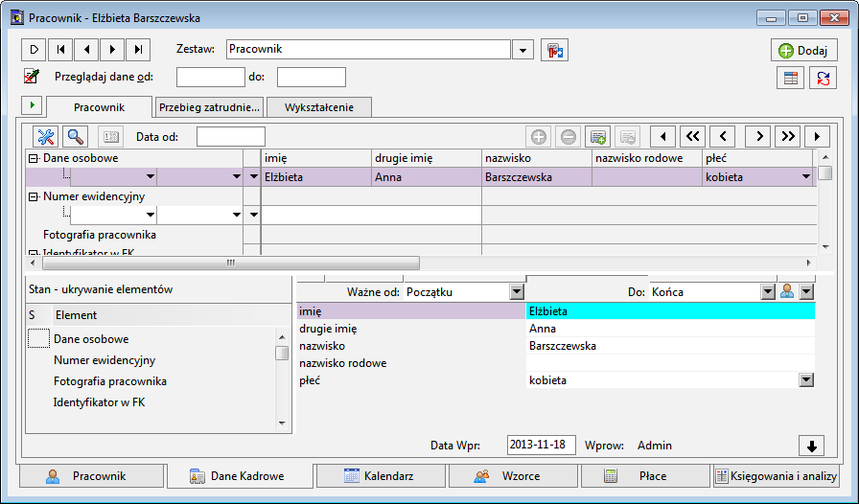
Task: Click the new blank record icon
Action: coord(34,50)
